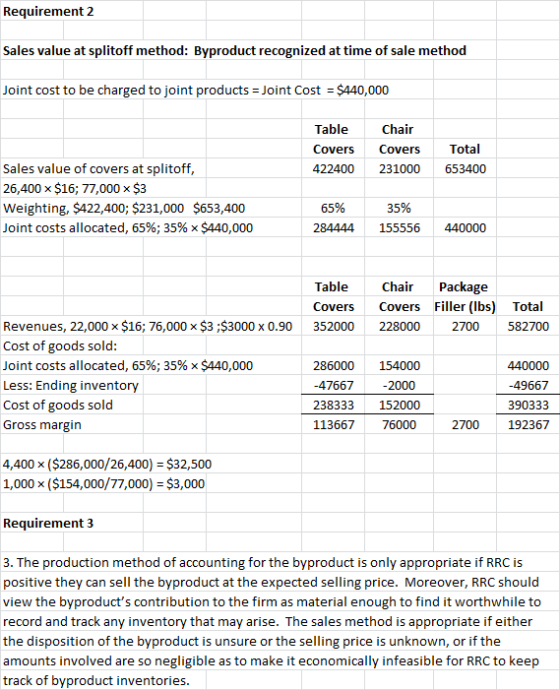
Task: Click the paragraph line starting '3. The production method'
Action: (x=263, y=563)
